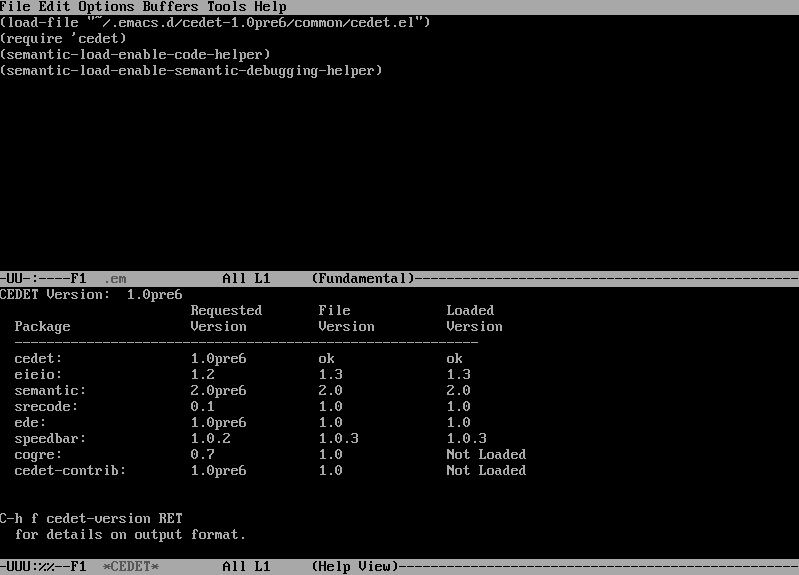Viewport: 799px width, 575px height.
Task: Click (Help View) mode indicator
Action: pyautogui.click(x=355, y=567)
